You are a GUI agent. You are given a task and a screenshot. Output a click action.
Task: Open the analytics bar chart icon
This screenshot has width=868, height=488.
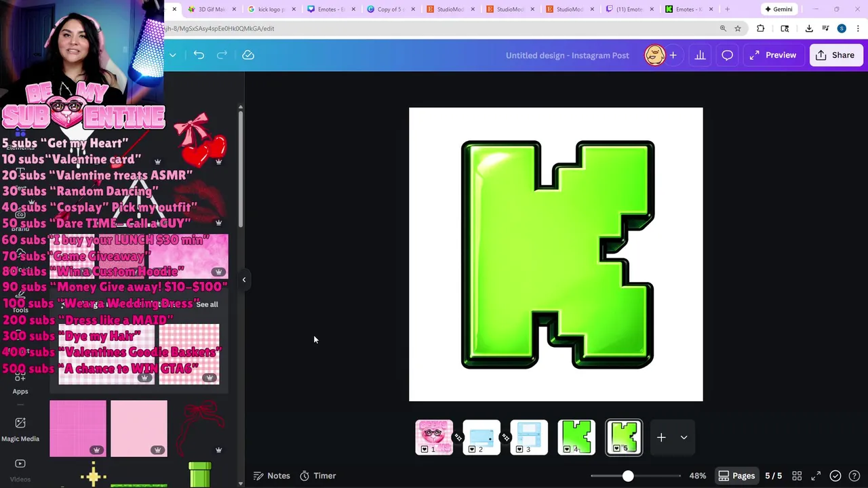tap(700, 55)
